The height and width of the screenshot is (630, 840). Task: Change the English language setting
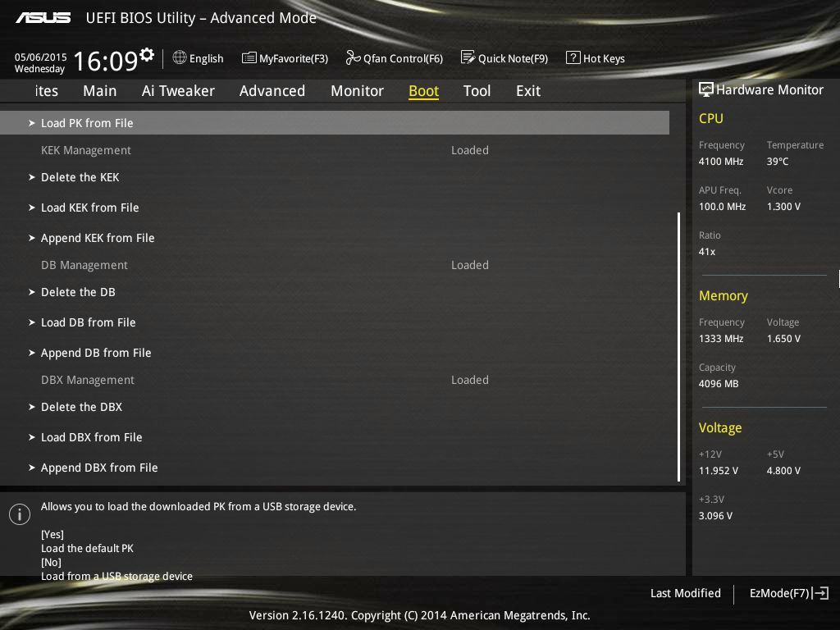[206, 58]
